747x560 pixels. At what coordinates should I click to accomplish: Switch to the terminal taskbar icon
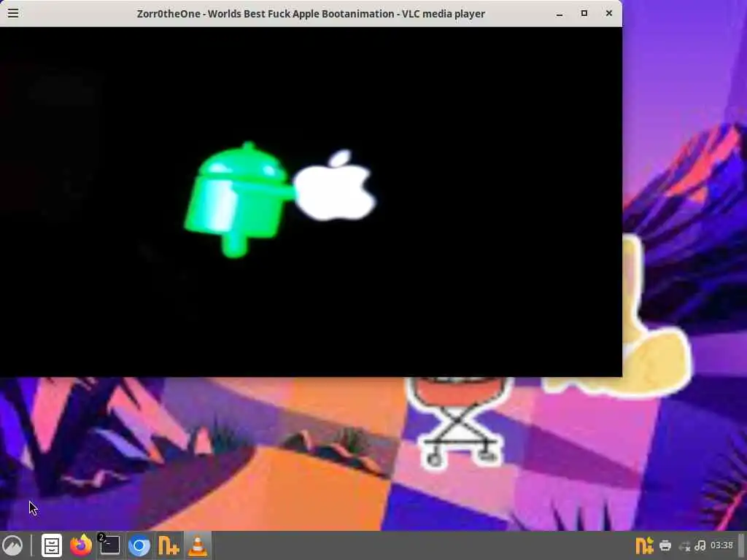tap(109, 545)
